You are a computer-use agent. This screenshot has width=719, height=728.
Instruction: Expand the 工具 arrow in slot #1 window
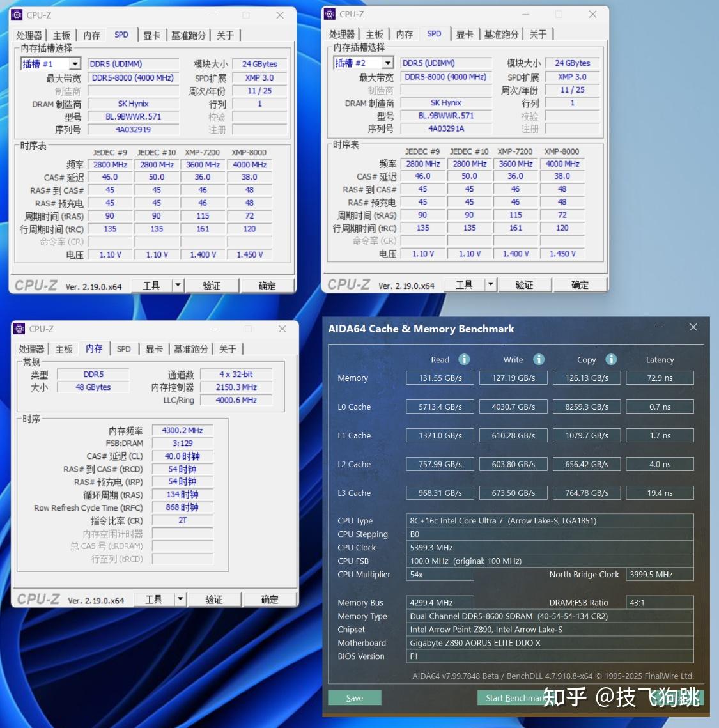(178, 285)
